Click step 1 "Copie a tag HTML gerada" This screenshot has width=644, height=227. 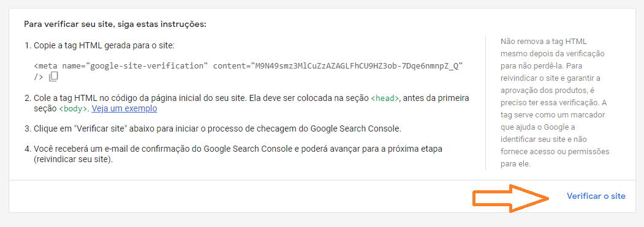[x=104, y=45]
